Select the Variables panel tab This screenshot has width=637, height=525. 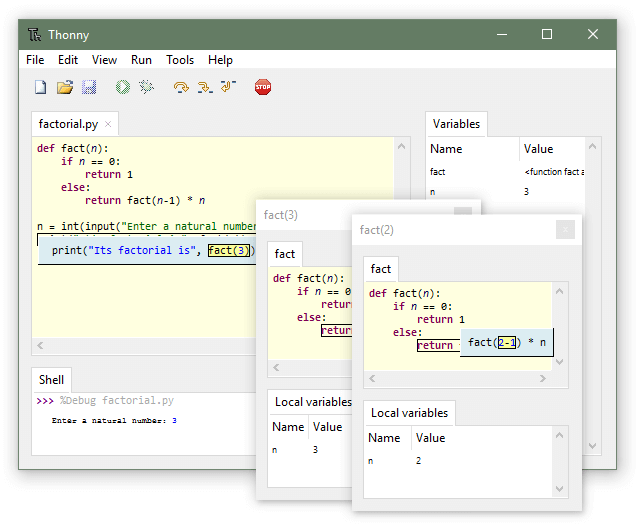pyautogui.click(x=456, y=124)
